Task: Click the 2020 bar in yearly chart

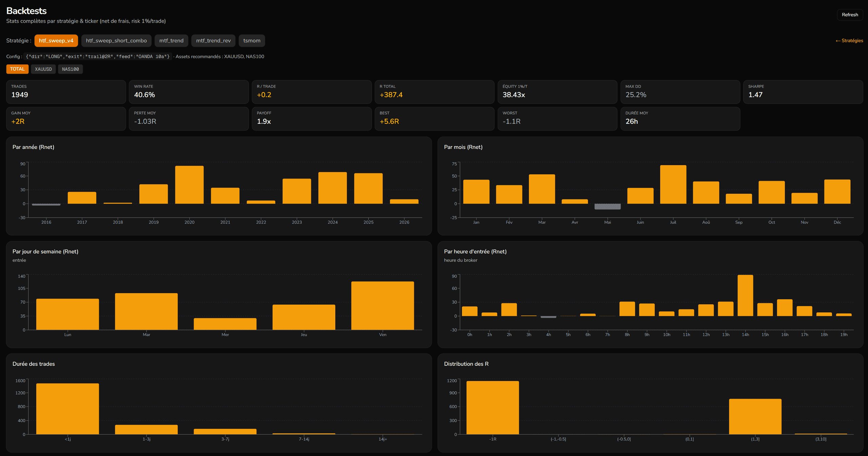Action: (189, 185)
